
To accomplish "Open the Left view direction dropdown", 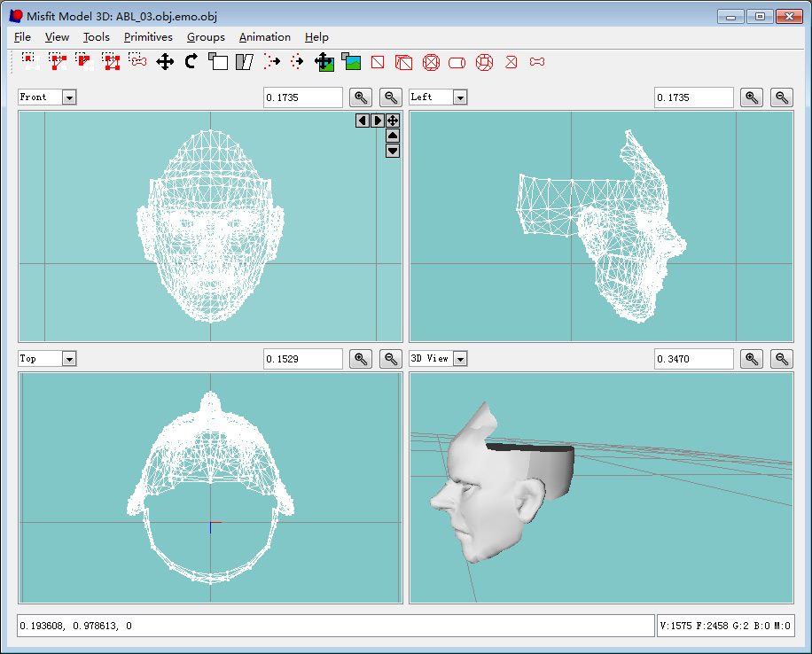I will 460,97.
